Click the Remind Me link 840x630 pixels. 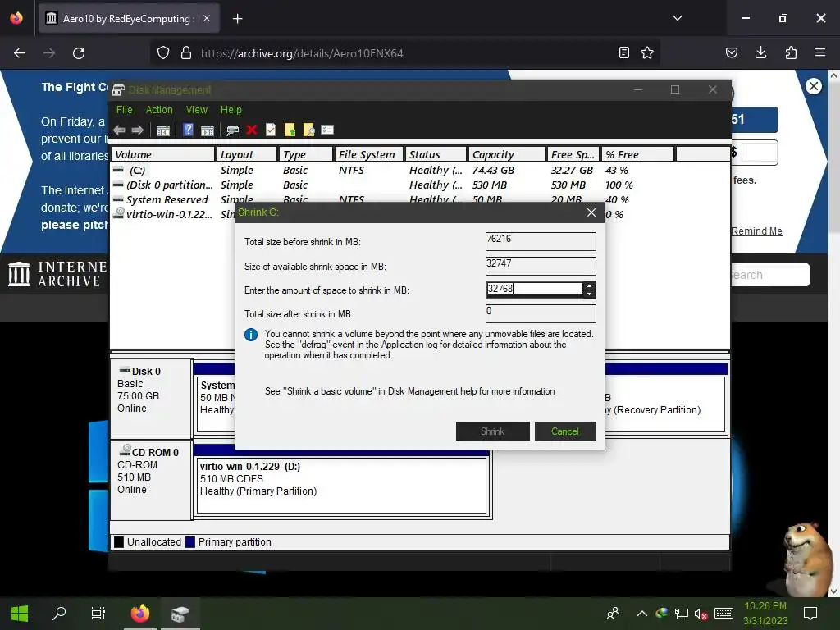(756, 231)
